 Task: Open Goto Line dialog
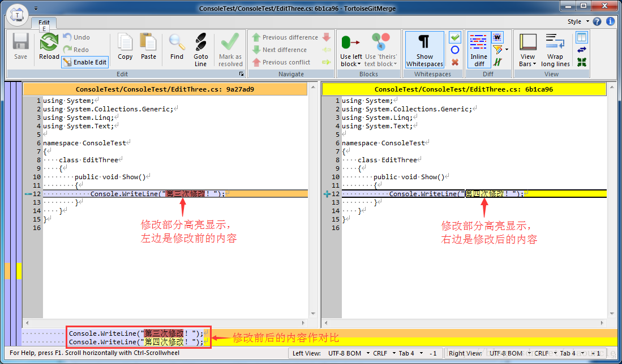[x=201, y=50]
